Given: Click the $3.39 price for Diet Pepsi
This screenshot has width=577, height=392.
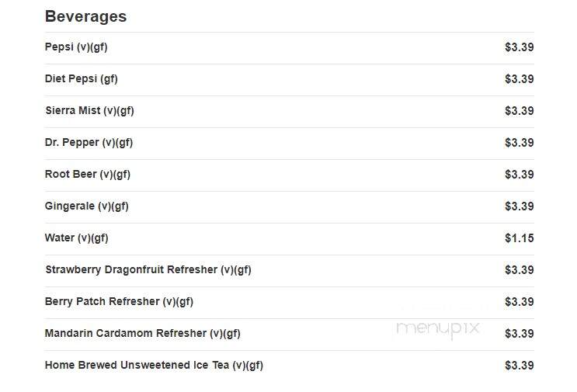Looking at the screenshot, I should coord(520,79).
